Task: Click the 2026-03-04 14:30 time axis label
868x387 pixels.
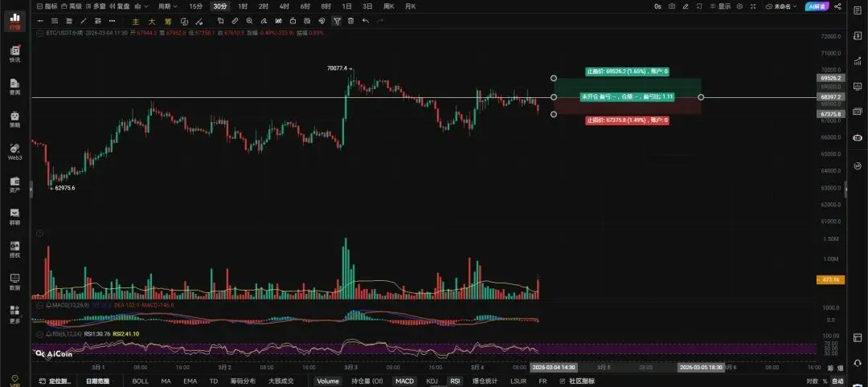Action: 554,367
